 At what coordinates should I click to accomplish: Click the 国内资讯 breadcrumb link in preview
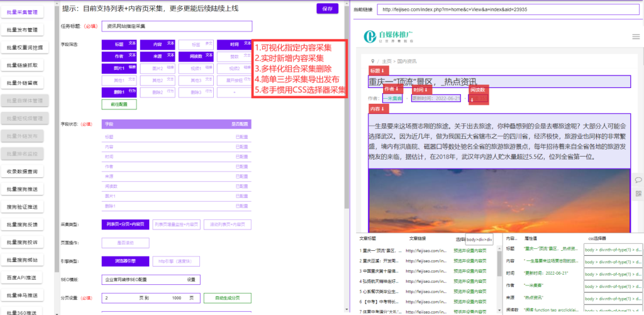click(406, 61)
